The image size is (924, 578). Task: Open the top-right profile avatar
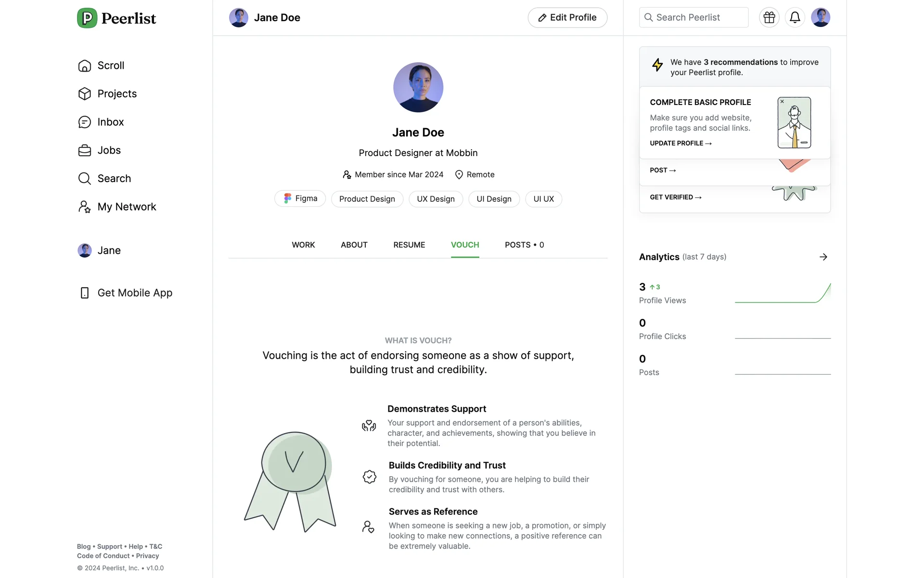click(820, 18)
